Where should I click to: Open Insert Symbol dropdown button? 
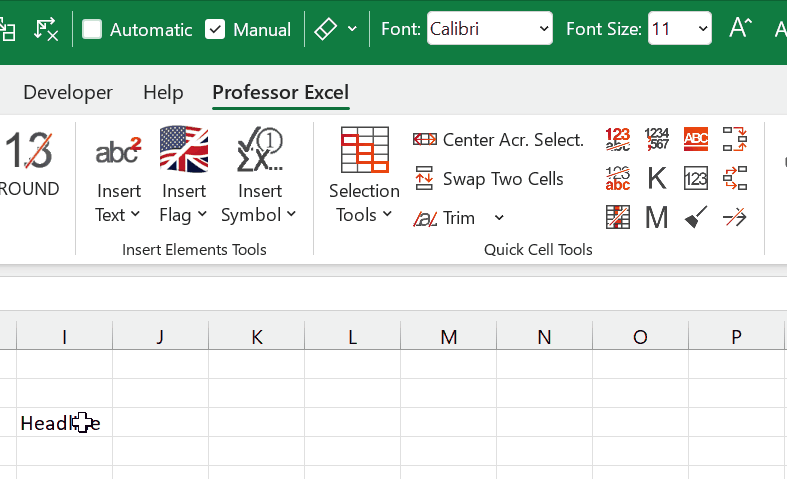tap(259, 175)
